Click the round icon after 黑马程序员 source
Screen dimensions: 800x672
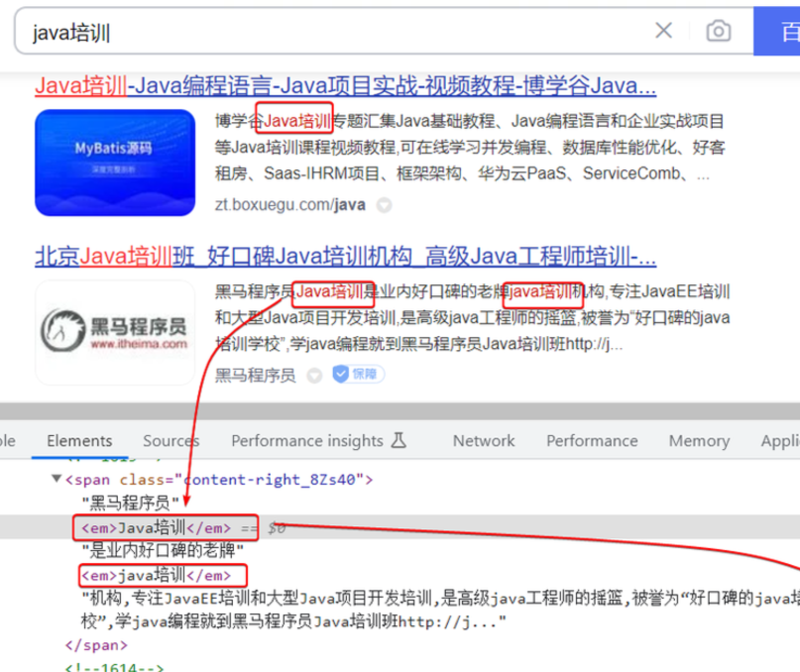[314, 375]
